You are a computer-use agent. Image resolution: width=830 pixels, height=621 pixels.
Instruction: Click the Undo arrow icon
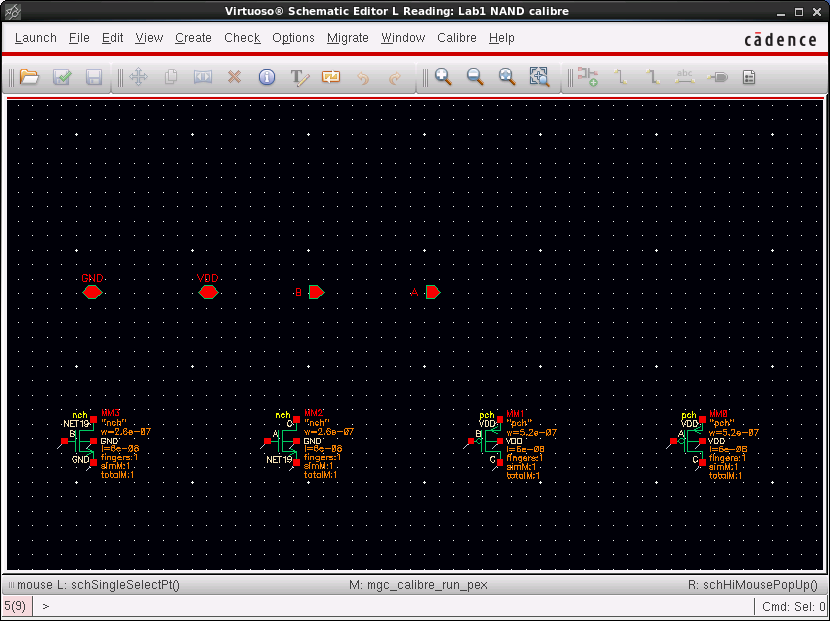[x=363, y=78]
